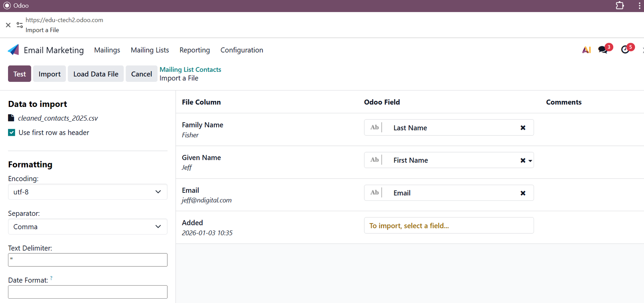Open the Separator Comma dropdown
The image size is (644, 303).
coord(88,227)
